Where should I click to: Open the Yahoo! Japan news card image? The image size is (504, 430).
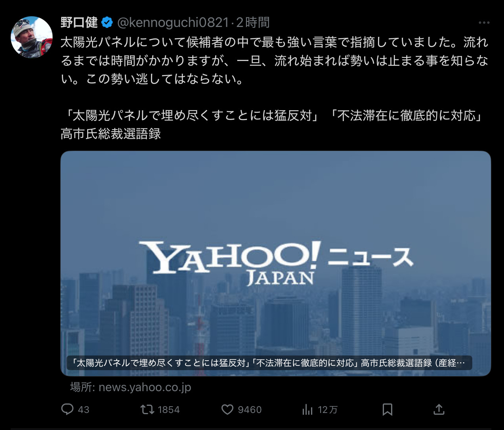(276, 263)
